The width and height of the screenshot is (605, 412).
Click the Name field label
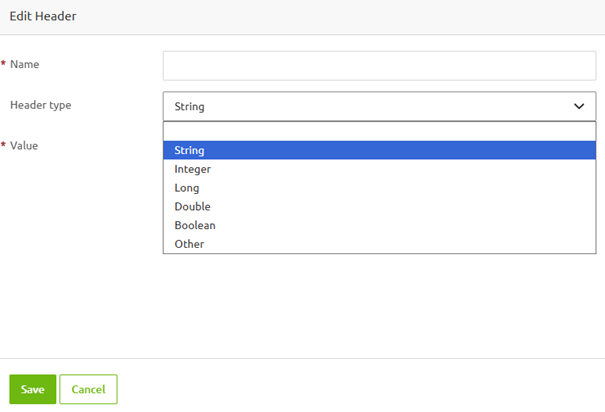(x=24, y=64)
